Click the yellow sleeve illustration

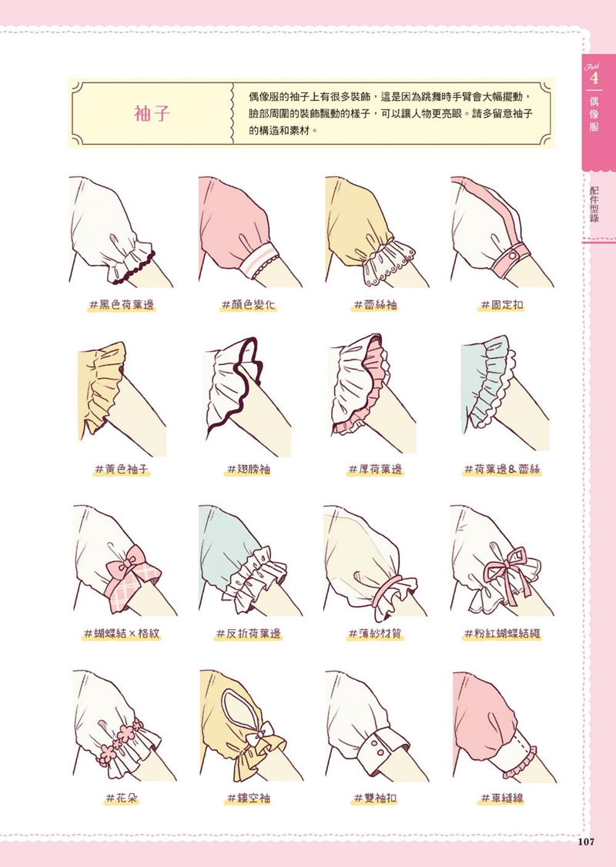click(122, 399)
